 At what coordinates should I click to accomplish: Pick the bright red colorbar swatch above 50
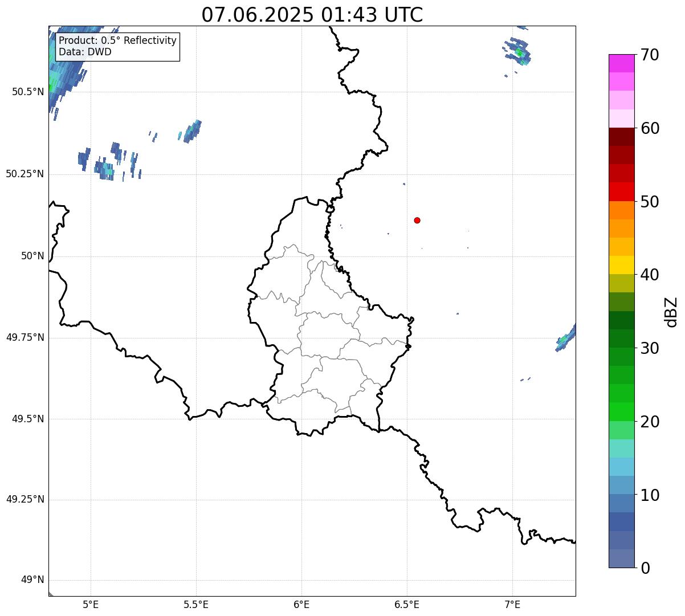click(622, 192)
